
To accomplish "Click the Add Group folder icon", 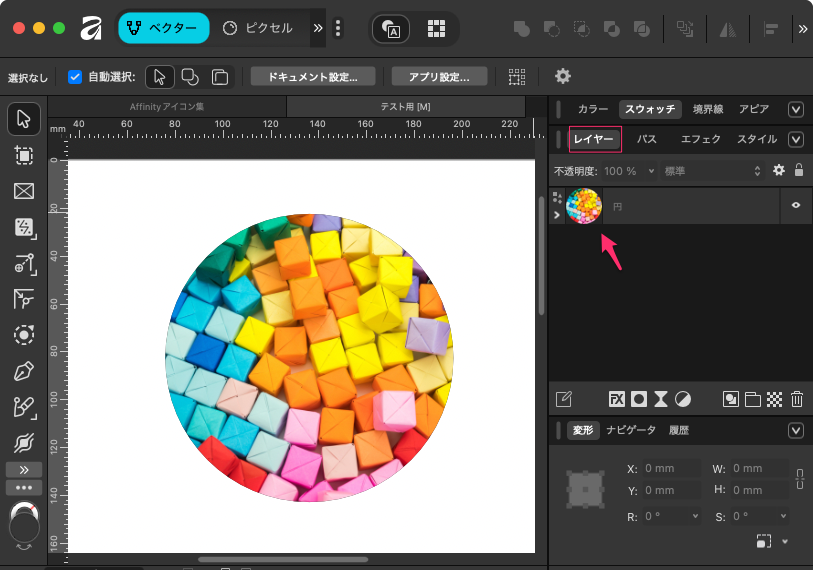I will click(x=753, y=399).
